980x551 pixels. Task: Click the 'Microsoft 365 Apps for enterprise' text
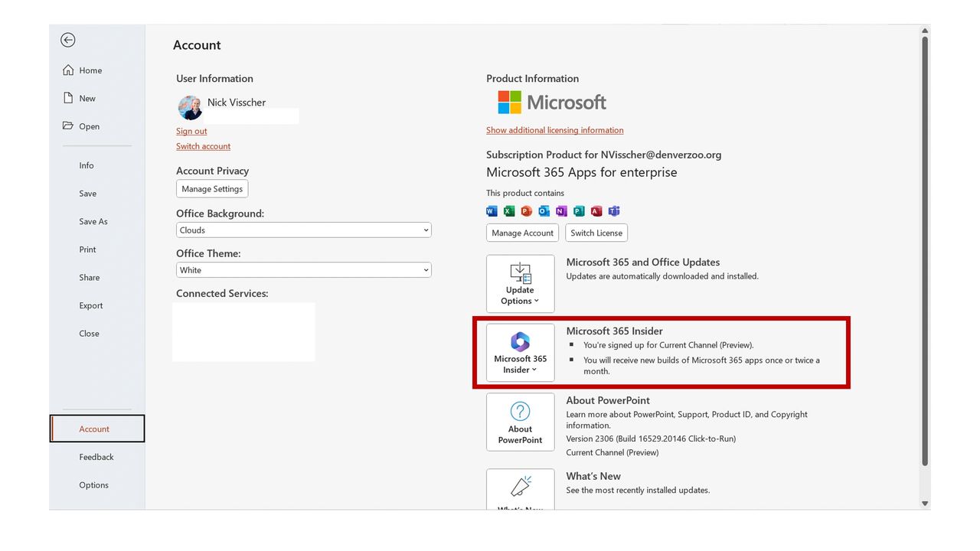(582, 172)
